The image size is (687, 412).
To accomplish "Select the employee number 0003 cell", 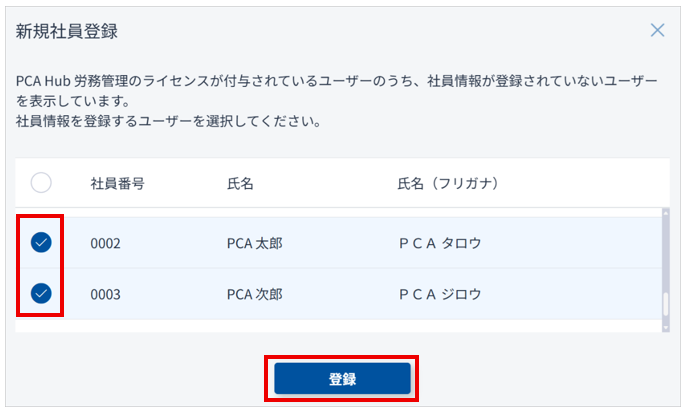I will click(x=105, y=294).
